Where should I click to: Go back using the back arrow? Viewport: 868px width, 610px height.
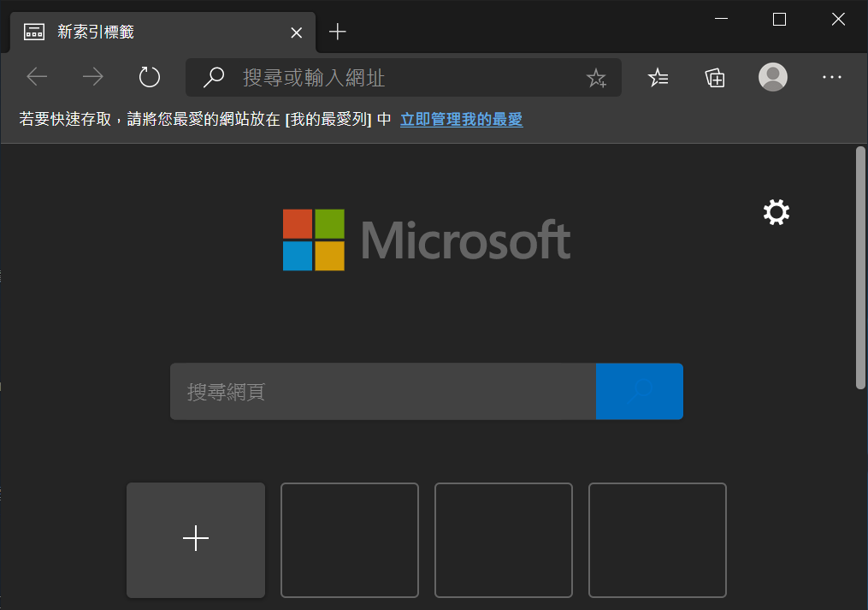click(37, 76)
